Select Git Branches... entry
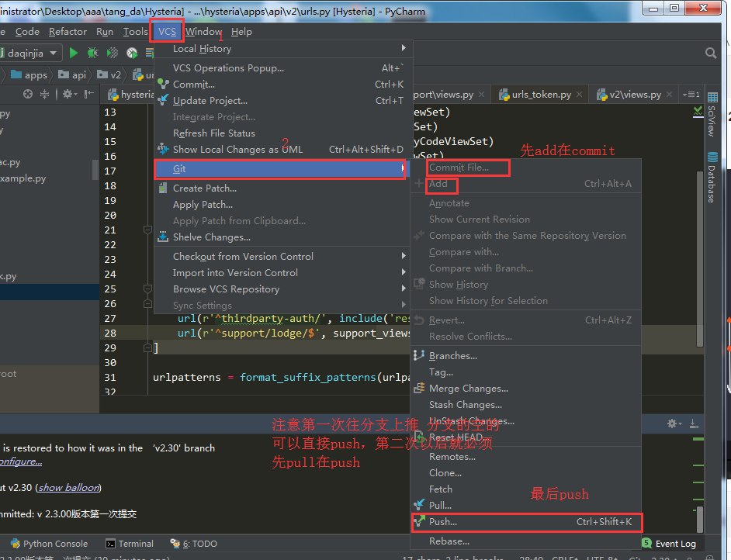Viewport: 731px width, 560px height. point(526,355)
